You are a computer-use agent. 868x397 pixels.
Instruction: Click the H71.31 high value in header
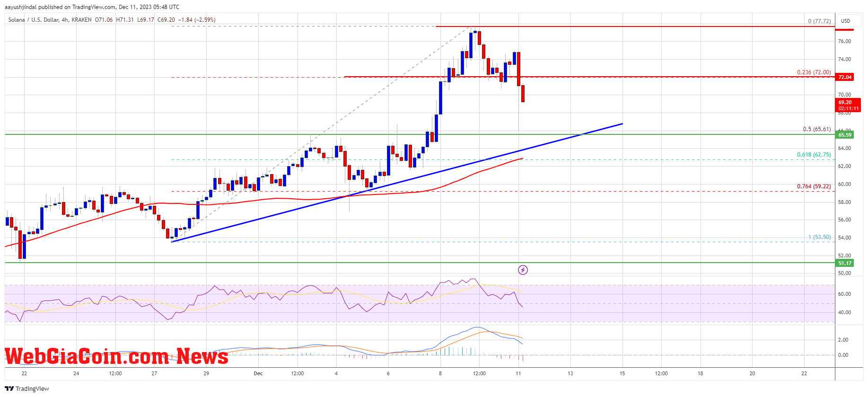[125, 20]
